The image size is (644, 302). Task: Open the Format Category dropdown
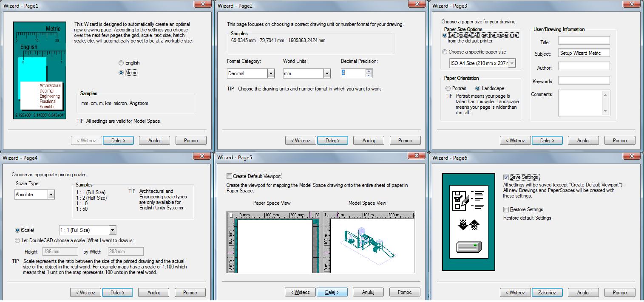(x=271, y=73)
